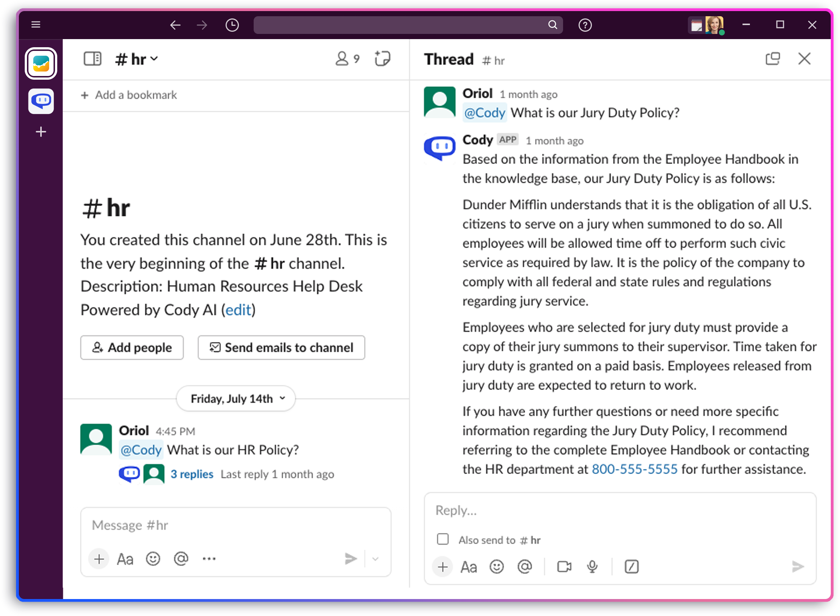Expand send options arrow in message box
The image size is (840, 616).
coord(376,558)
